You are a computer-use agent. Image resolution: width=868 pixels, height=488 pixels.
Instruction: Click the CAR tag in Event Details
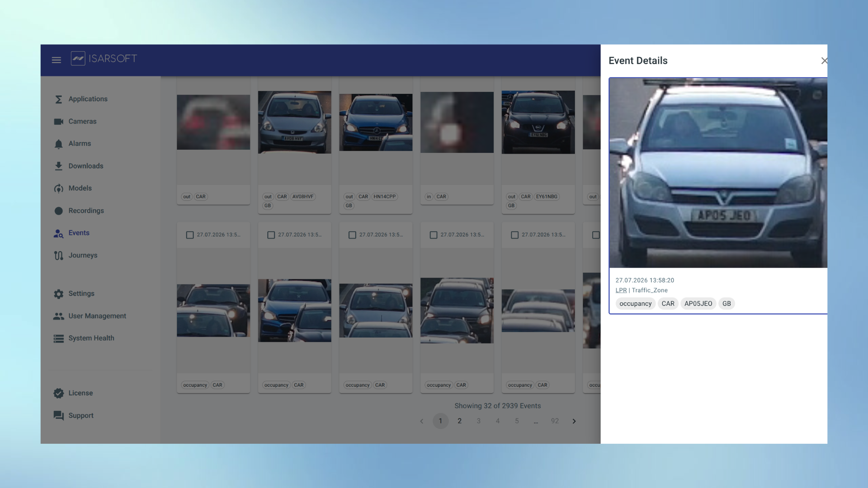click(668, 304)
